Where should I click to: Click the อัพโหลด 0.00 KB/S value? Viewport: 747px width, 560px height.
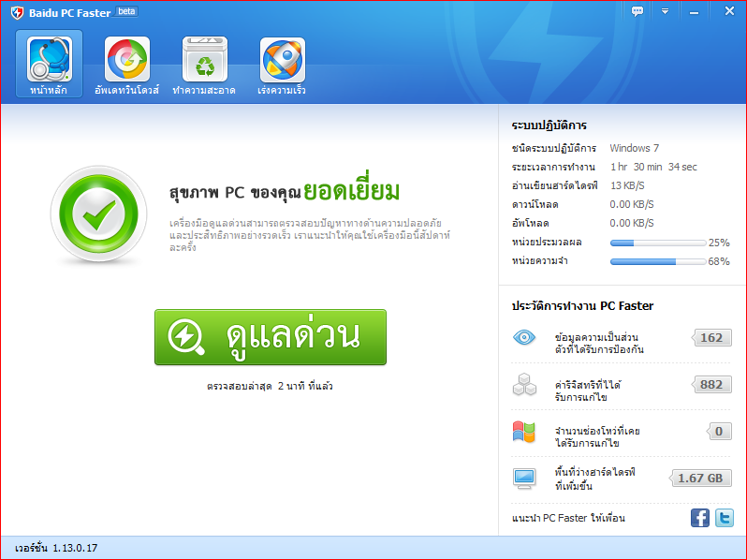[x=632, y=223]
